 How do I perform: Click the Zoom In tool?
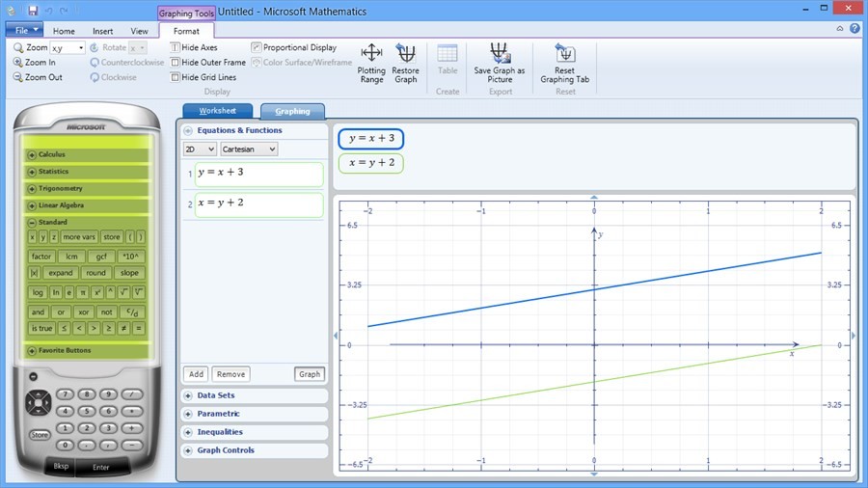pos(35,63)
